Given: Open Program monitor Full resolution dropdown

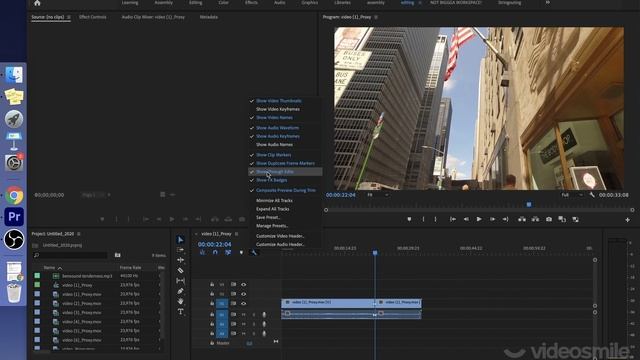Looking at the screenshot, I should [x=572, y=195].
